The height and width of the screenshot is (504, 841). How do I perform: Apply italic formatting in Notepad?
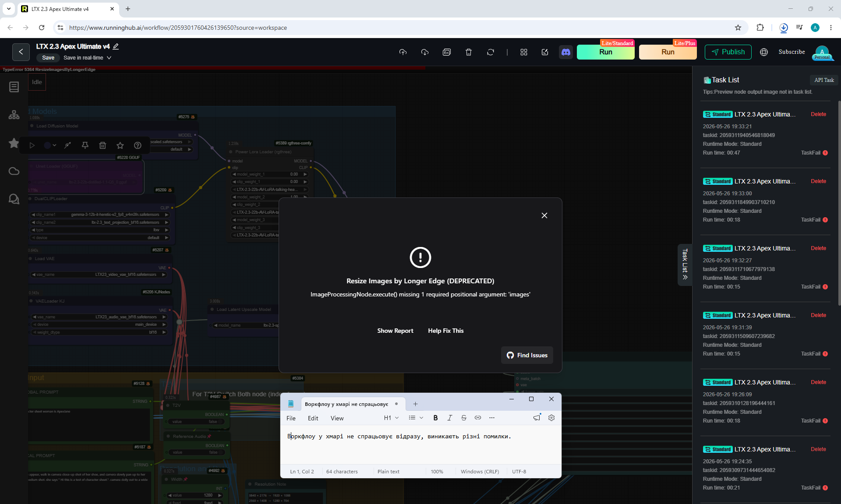pyautogui.click(x=449, y=418)
